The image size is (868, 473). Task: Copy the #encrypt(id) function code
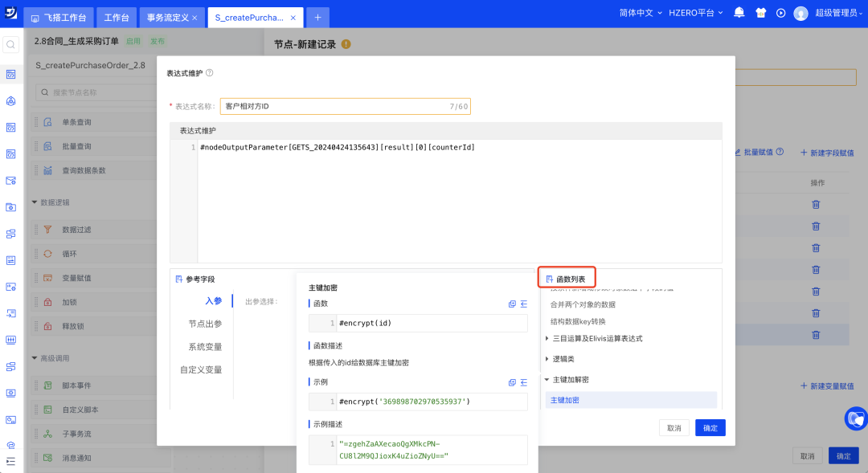coord(512,304)
